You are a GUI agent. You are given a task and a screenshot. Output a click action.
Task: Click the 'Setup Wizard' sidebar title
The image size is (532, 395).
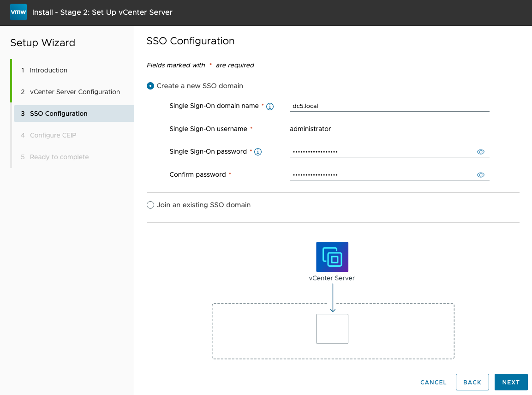click(43, 43)
